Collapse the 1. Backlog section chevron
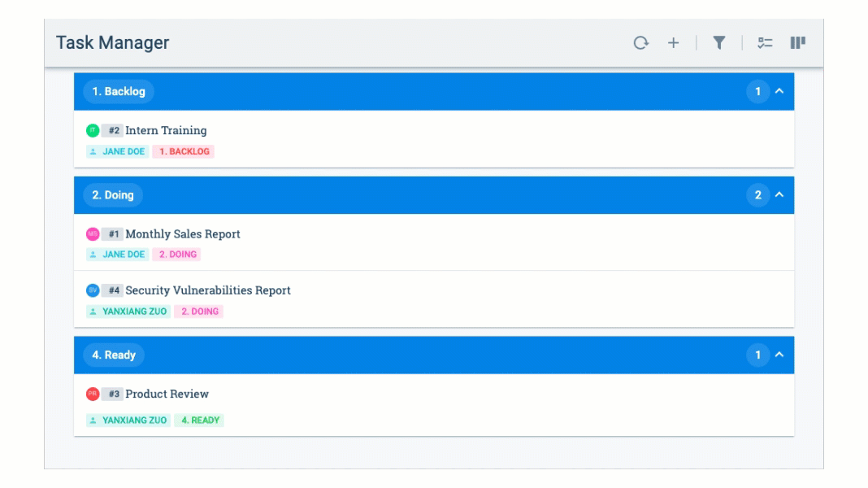868x488 pixels. click(779, 91)
